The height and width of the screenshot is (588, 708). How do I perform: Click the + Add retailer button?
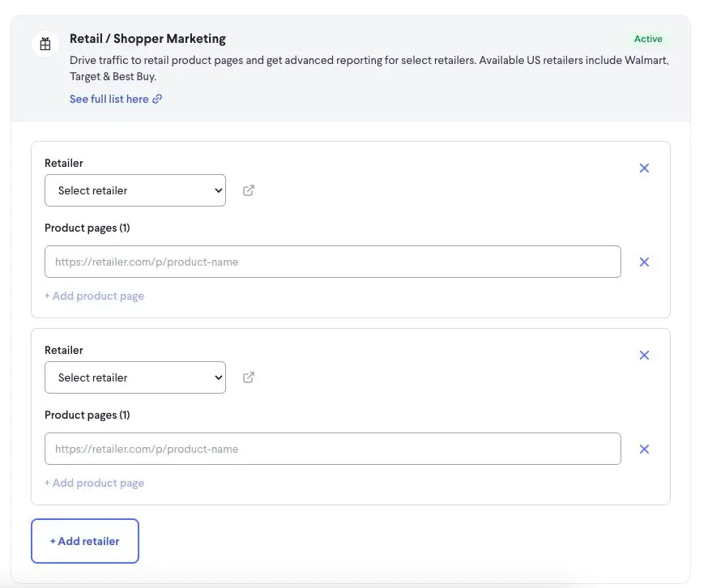(x=85, y=541)
